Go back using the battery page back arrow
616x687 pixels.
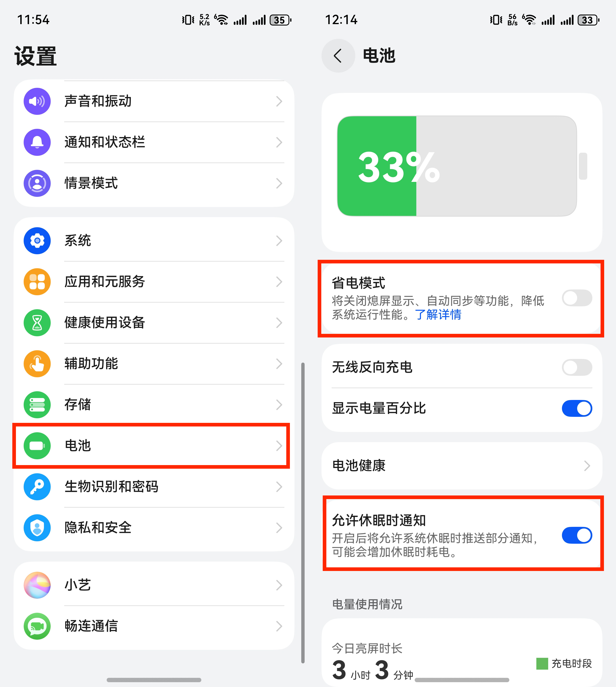[x=338, y=55]
